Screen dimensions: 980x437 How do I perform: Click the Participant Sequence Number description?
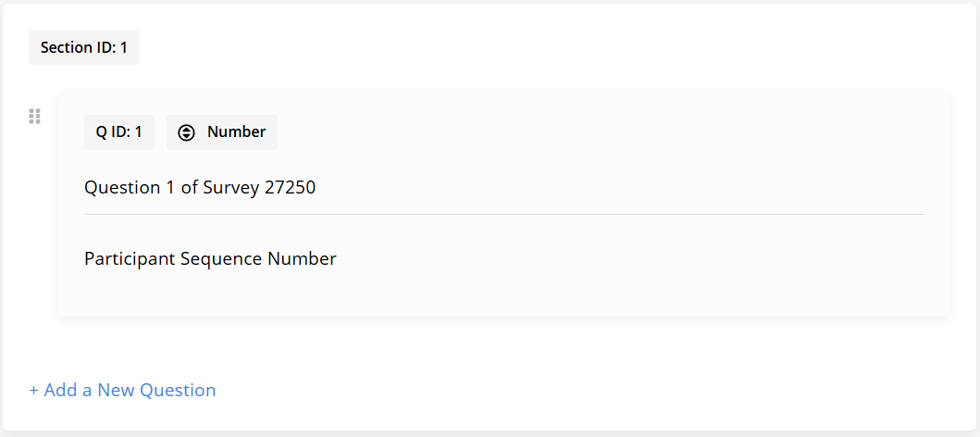(x=210, y=258)
